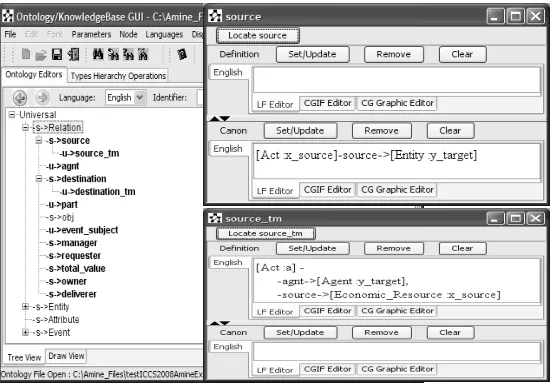550x384 pixels.
Task: Click the fourth binoculars search icon
Action: (x=143, y=54)
